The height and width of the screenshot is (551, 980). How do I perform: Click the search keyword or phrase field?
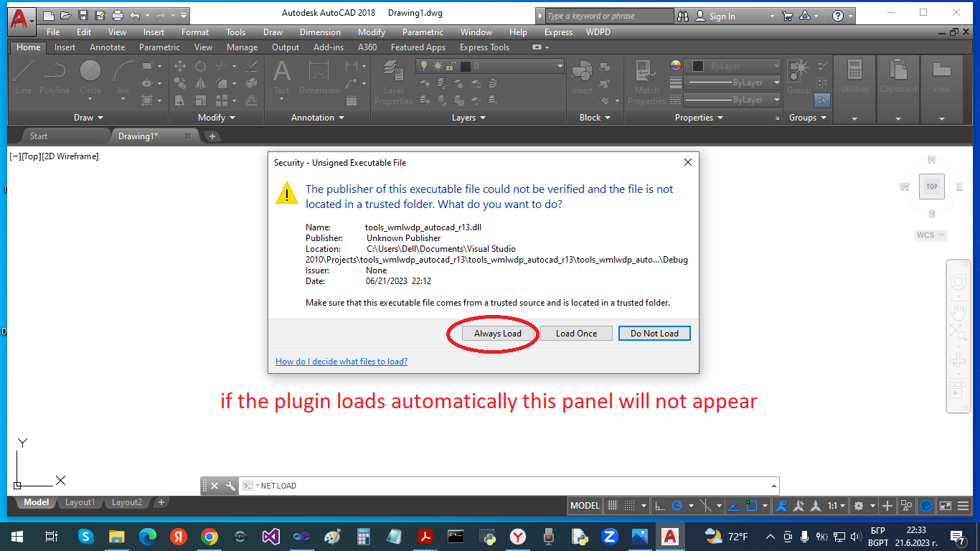pos(609,16)
